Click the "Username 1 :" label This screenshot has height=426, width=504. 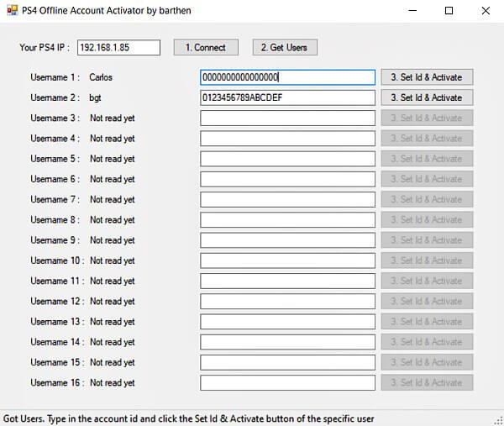coord(55,77)
